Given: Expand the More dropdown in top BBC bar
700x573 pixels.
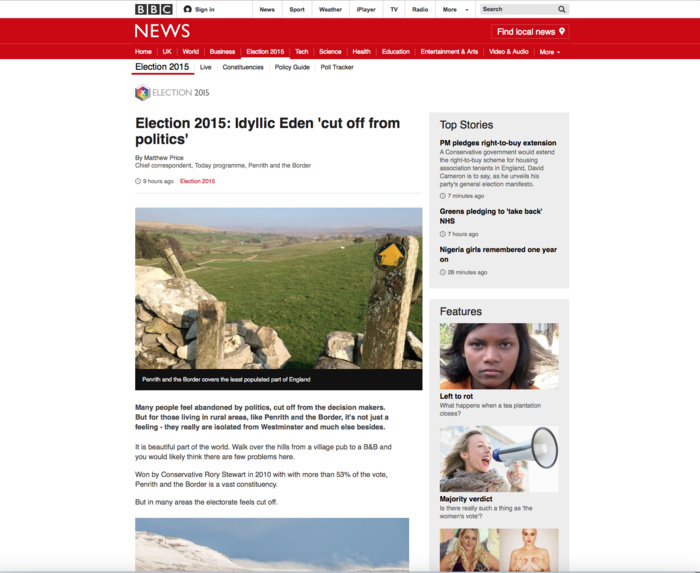Looking at the screenshot, I should [x=455, y=9].
